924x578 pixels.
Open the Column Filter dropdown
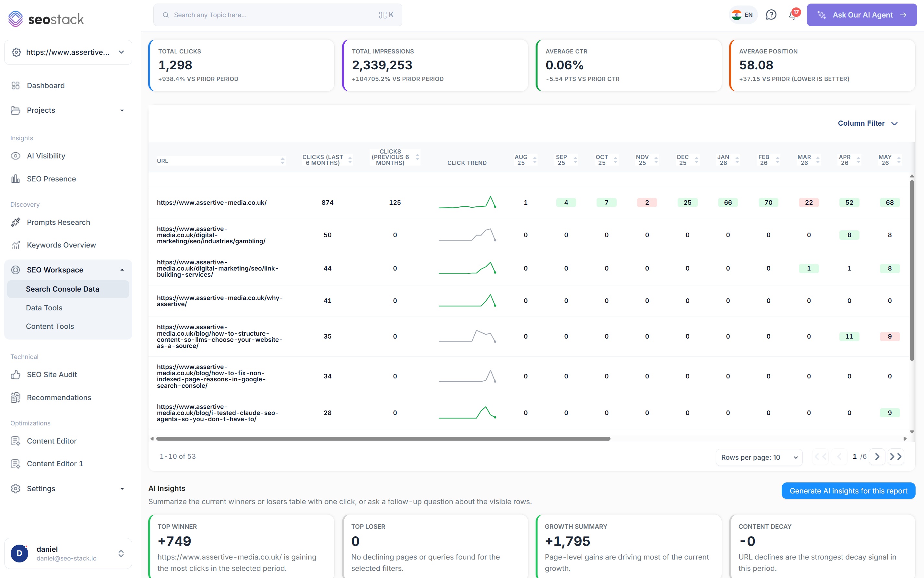click(x=867, y=123)
